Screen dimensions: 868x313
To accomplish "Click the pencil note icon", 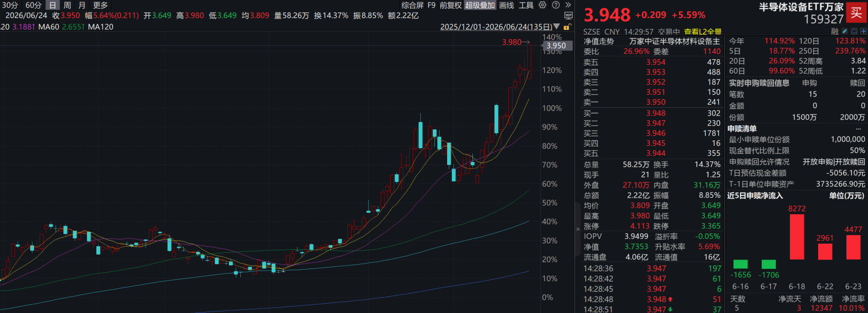I will click(845, 31).
